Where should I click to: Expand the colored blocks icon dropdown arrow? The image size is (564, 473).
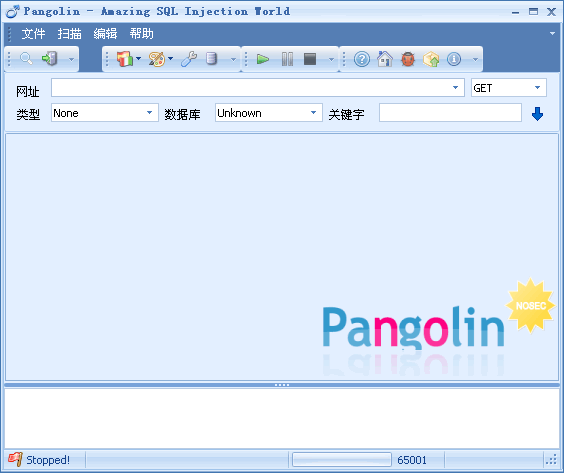(x=138, y=58)
